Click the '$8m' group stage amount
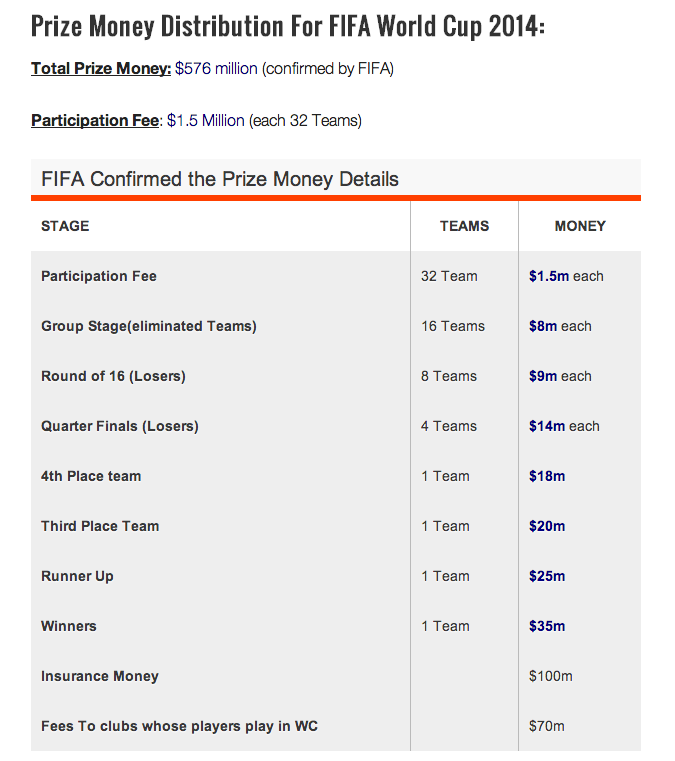Screen dimensions: 675x761 (543, 326)
